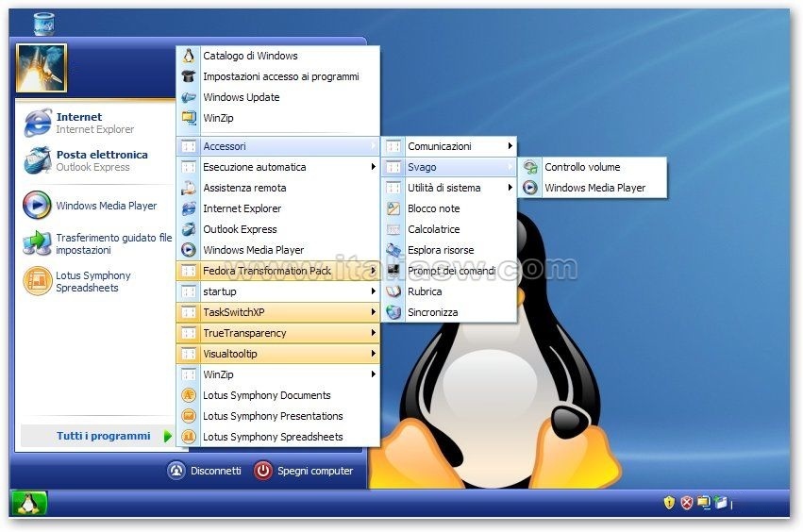Expand the WinZip folder arrow
Viewport: 803px width, 532px height.
coord(374,374)
